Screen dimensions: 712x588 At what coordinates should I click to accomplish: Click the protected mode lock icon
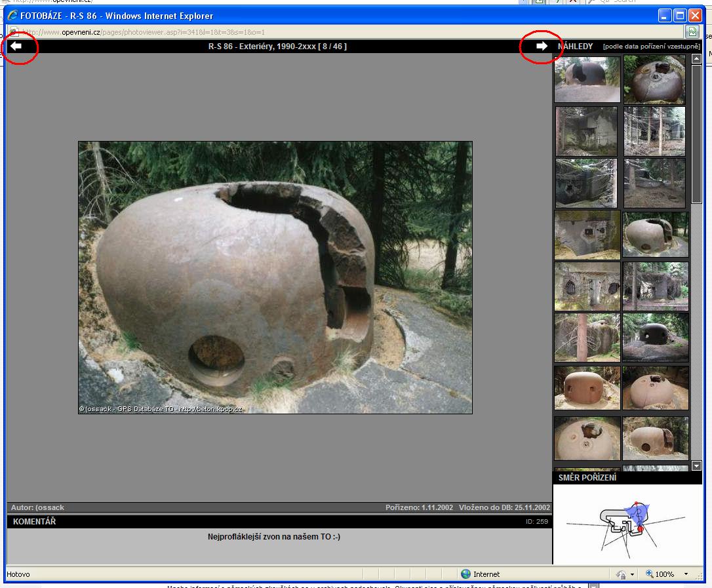pyautogui.click(x=621, y=574)
